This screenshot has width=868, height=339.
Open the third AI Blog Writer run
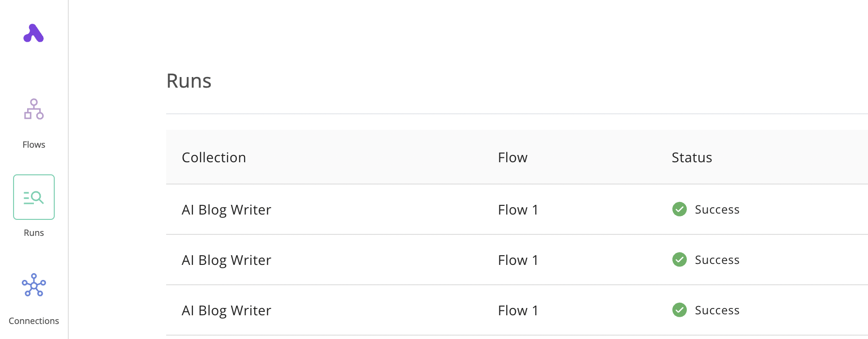[x=226, y=310]
